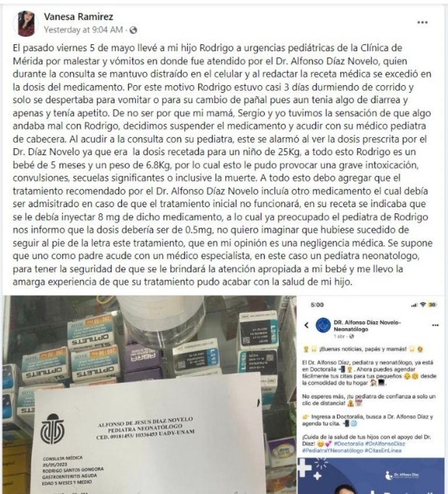Click the blue Doctoralia banner image

371,476
